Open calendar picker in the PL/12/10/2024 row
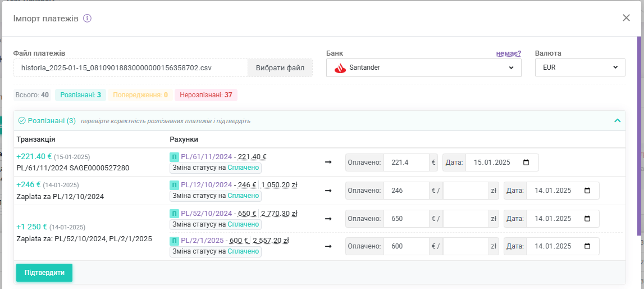Image resolution: width=644 pixels, height=289 pixels. click(587, 191)
